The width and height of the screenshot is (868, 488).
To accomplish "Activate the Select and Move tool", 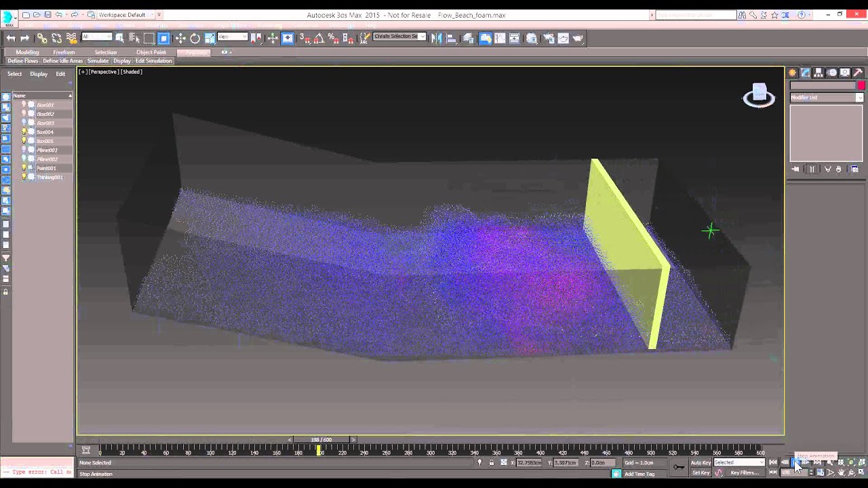I will tap(180, 39).
